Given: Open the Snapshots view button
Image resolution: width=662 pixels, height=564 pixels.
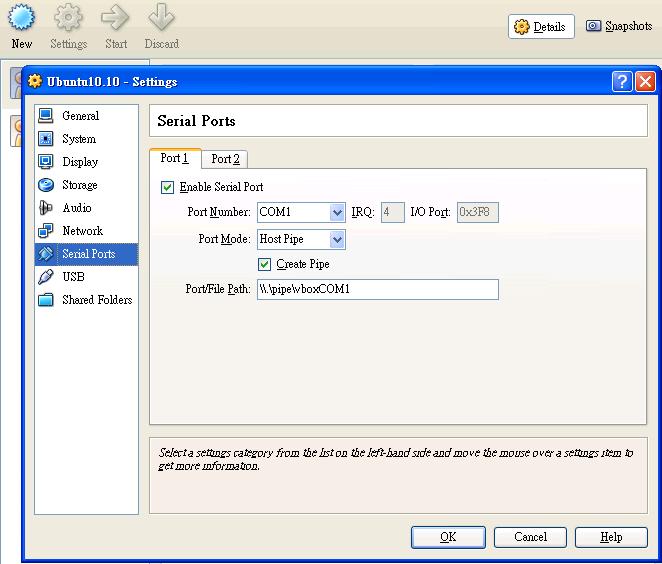Looking at the screenshot, I should (x=619, y=26).
